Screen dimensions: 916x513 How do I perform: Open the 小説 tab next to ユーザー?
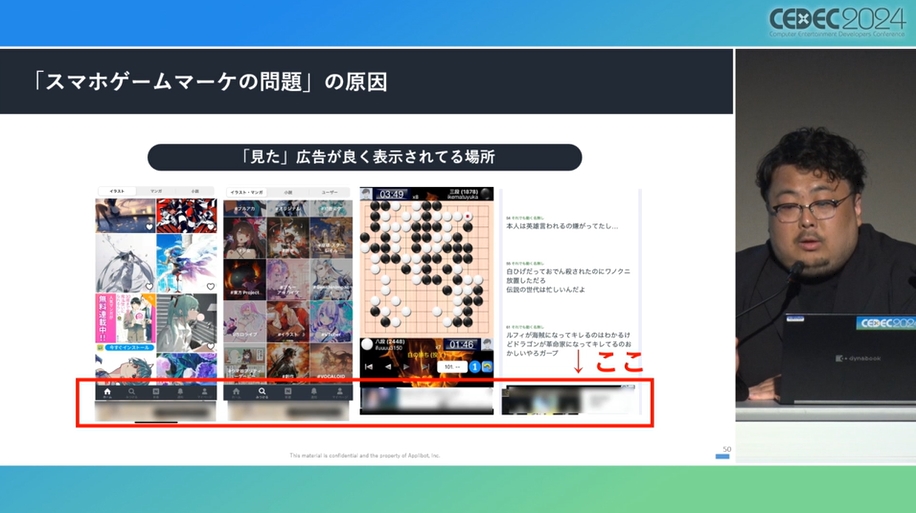[288, 192]
